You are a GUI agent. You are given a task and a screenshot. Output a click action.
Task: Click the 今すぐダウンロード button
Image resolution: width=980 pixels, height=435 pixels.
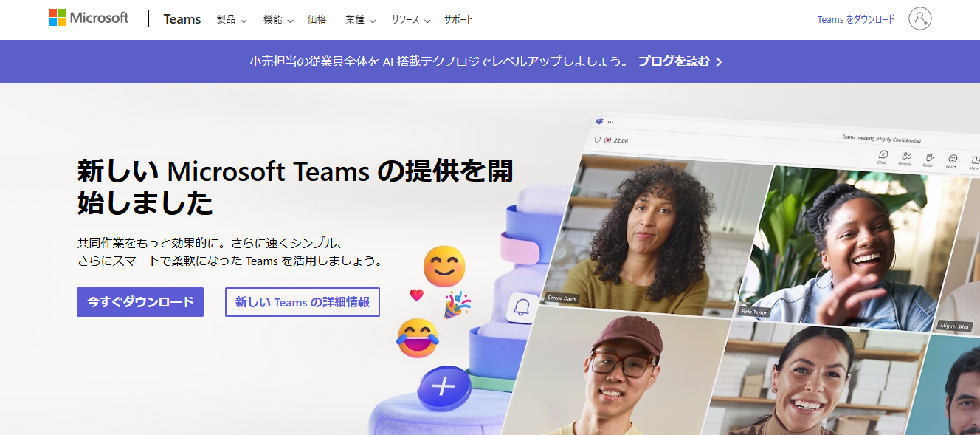point(139,302)
